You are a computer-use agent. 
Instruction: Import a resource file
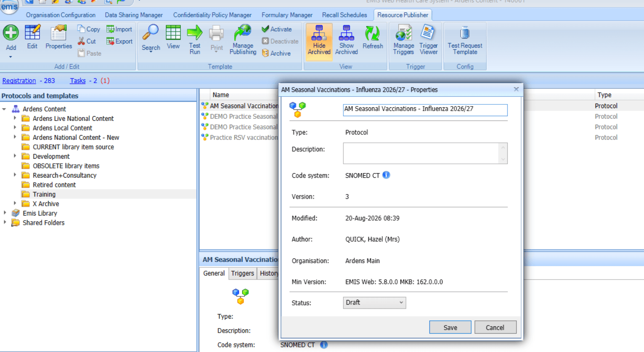point(119,29)
